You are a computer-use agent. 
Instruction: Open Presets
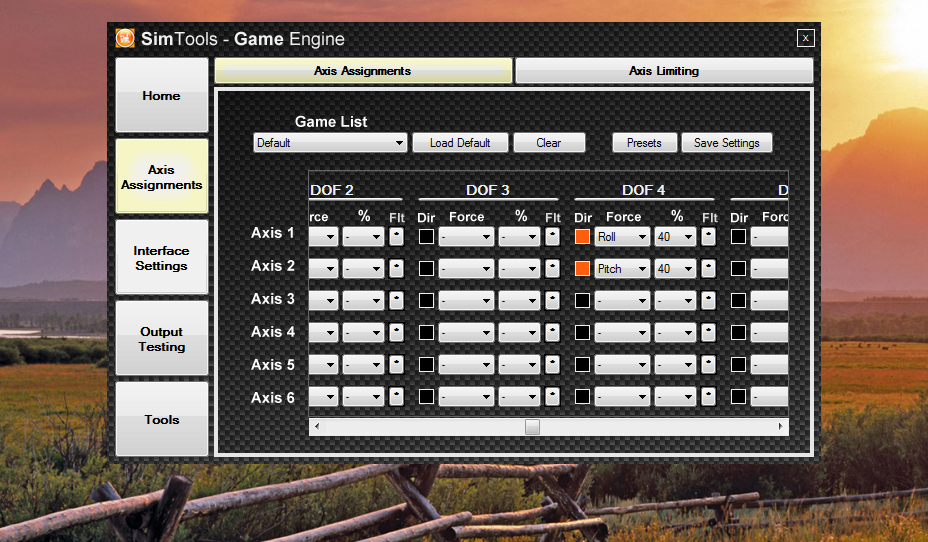[644, 143]
